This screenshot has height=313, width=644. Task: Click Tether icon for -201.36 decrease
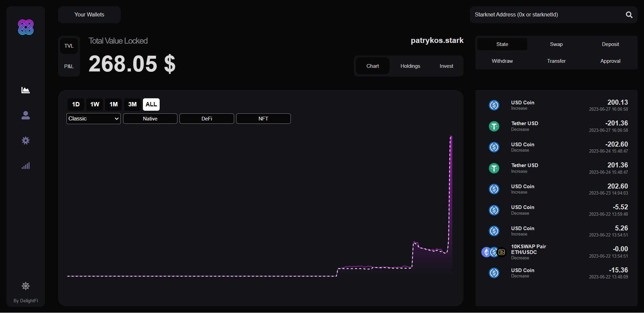pyautogui.click(x=494, y=126)
